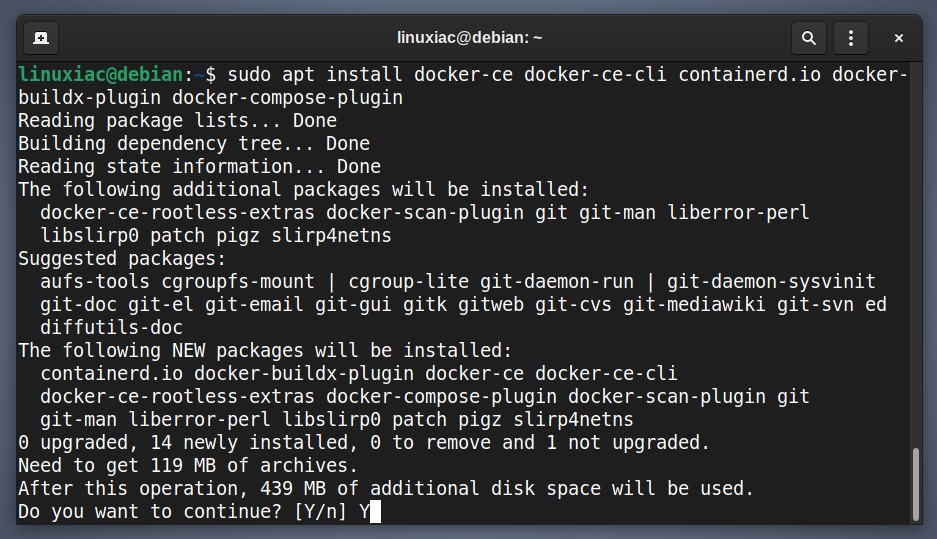Click the [Y/n] confirmation prompt text
This screenshot has width=937, height=539.
coord(320,512)
